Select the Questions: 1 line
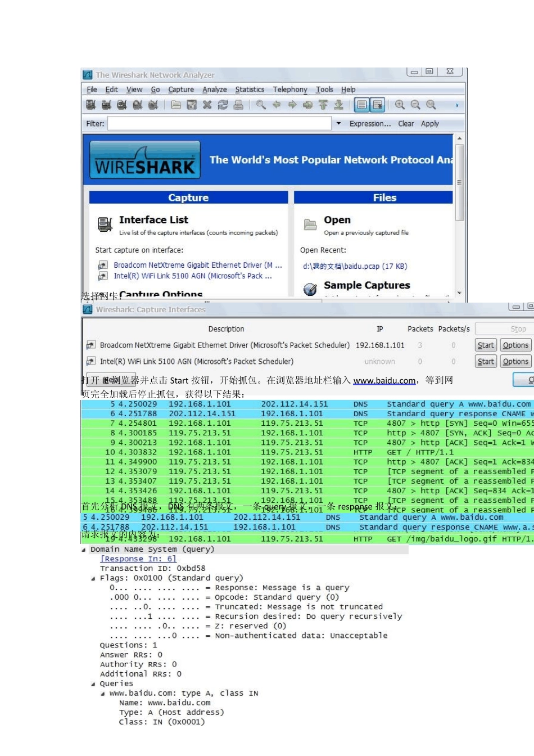This screenshot has width=534, height=756. point(129,645)
